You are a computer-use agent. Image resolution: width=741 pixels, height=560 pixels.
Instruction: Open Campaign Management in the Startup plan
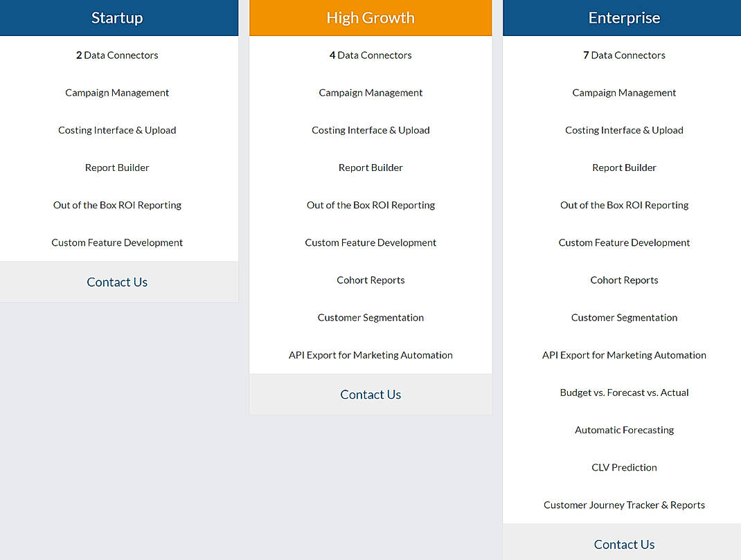tap(117, 92)
